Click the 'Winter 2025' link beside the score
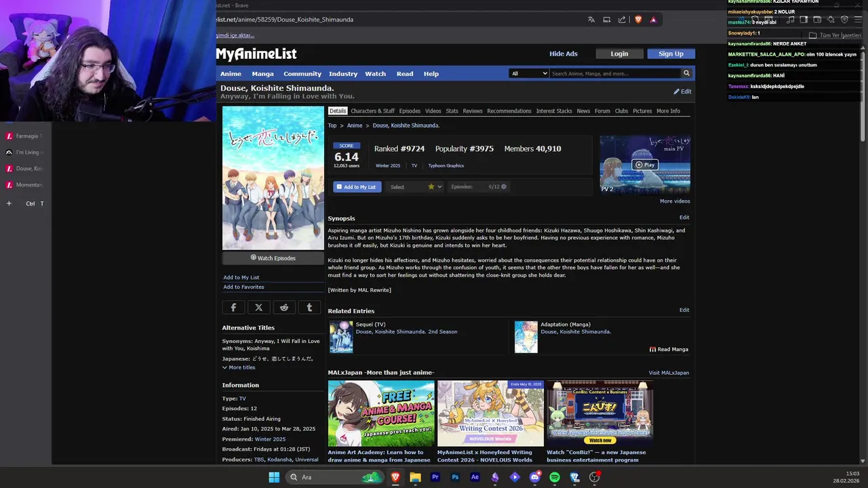Screen dimensions: 868x488 [388, 166]
